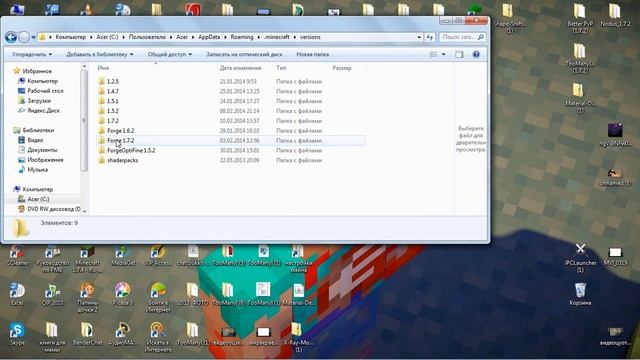Select the Better PvP [1.7.2] folder
This screenshot has height=360, width=640.
click(580, 18)
